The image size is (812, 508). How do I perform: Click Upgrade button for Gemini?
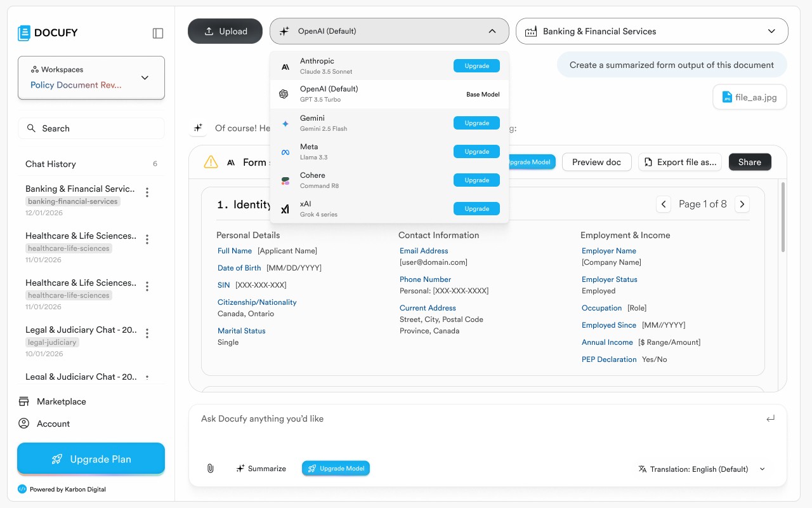476,123
